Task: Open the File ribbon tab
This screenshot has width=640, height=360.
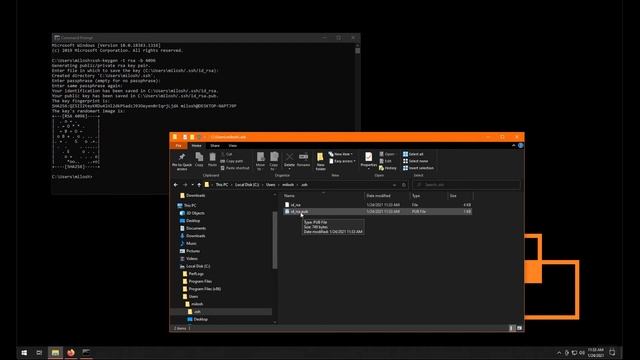Action: (178, 146)
